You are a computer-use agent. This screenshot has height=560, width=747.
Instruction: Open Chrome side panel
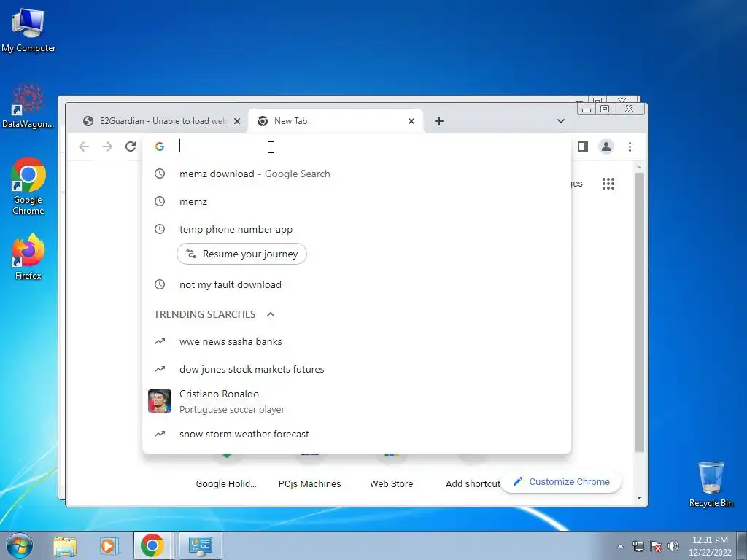point(583,147)
